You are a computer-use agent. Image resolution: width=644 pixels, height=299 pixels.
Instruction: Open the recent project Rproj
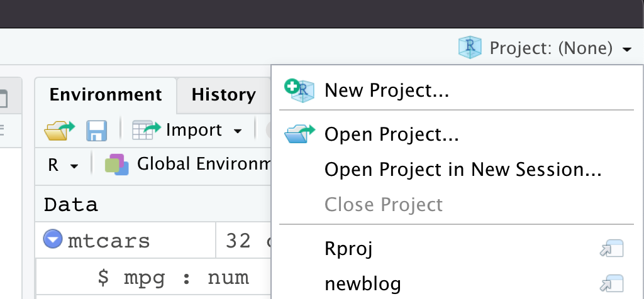(348, 249)
